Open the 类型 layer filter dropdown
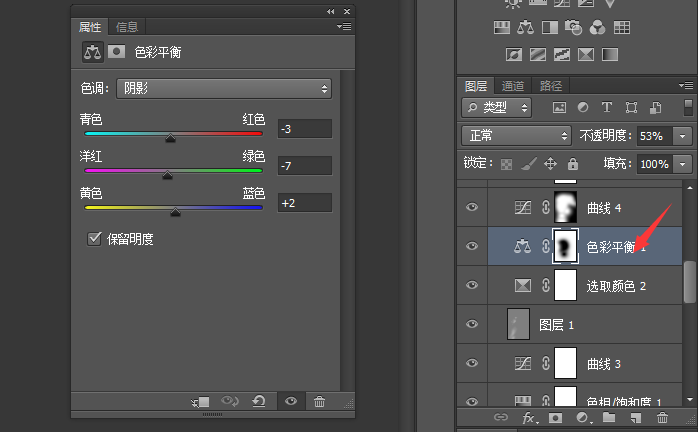This screenshot has height=432, width=698. 496,107
